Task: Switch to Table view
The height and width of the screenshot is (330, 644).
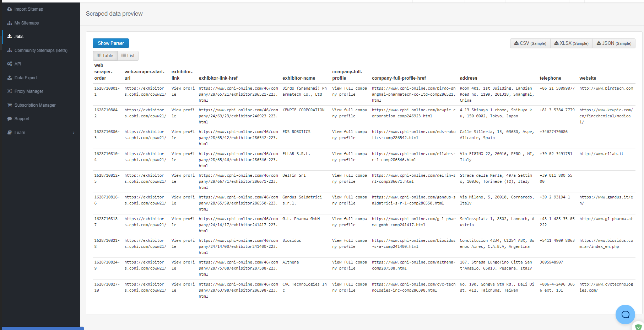Action: tap(105, 56)
